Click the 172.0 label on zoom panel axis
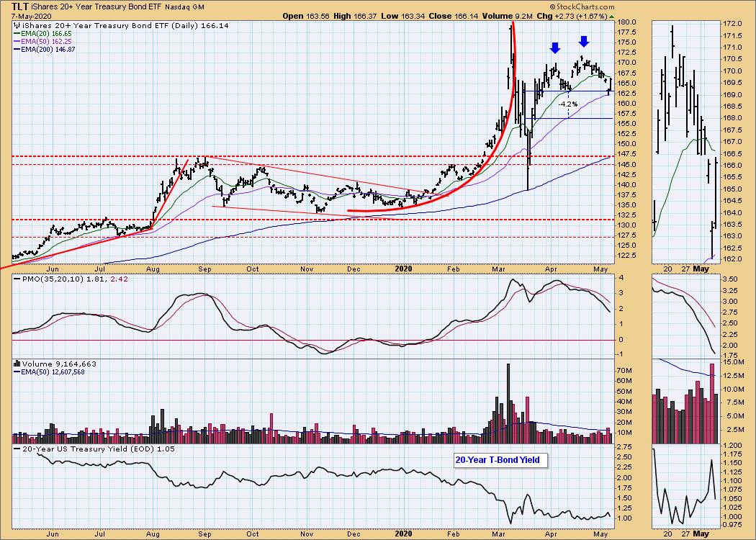 (x=733, y=24)
